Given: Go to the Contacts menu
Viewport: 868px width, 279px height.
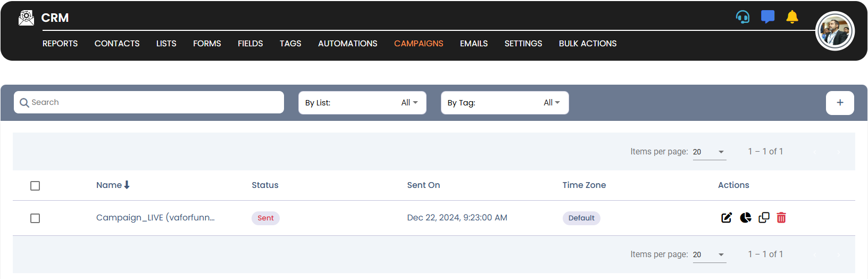Looking at the screenshot, I should click(117, 44).
